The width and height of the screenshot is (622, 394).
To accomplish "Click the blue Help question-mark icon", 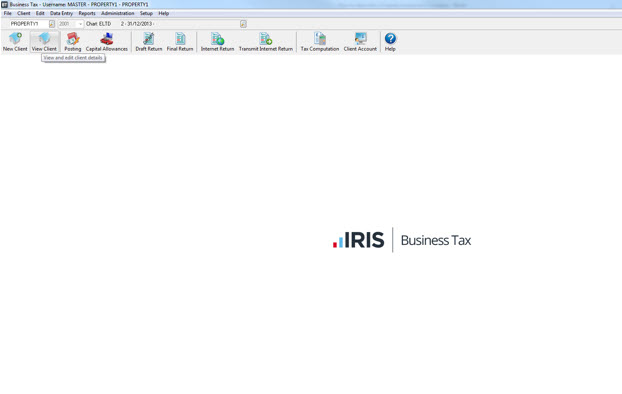I will pyautogui.click(x=390, y=39).
